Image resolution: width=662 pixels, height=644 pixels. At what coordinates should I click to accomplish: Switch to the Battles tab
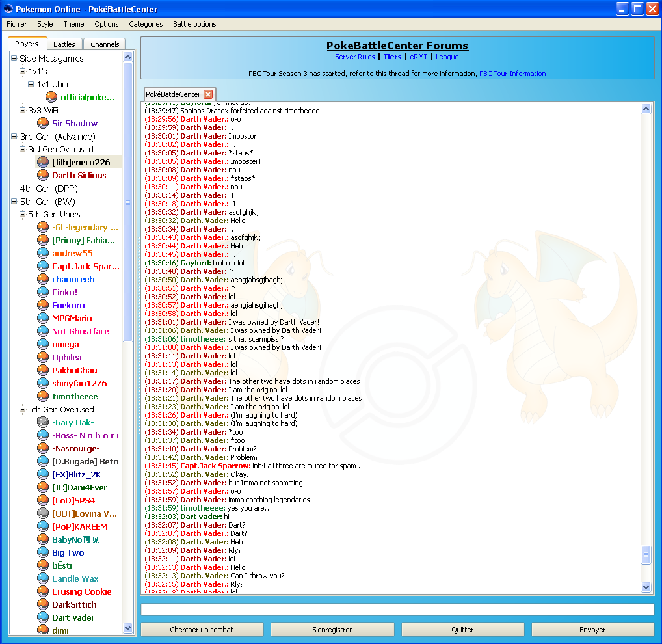tap(64, 44)
